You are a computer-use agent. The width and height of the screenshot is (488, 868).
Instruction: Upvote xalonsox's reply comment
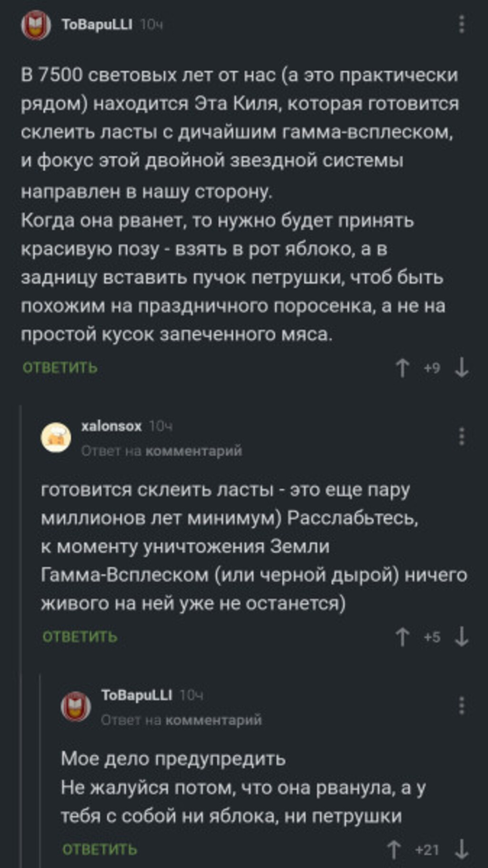(x=402, y=637)
